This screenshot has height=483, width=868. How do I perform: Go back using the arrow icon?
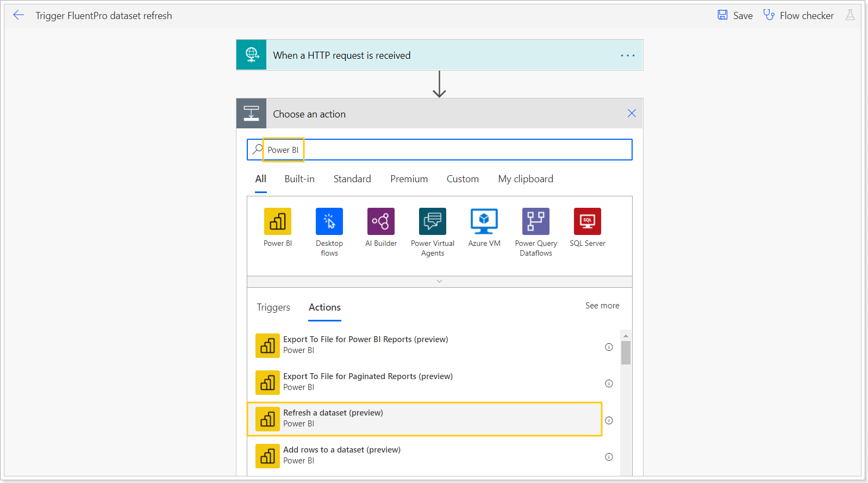18,15
